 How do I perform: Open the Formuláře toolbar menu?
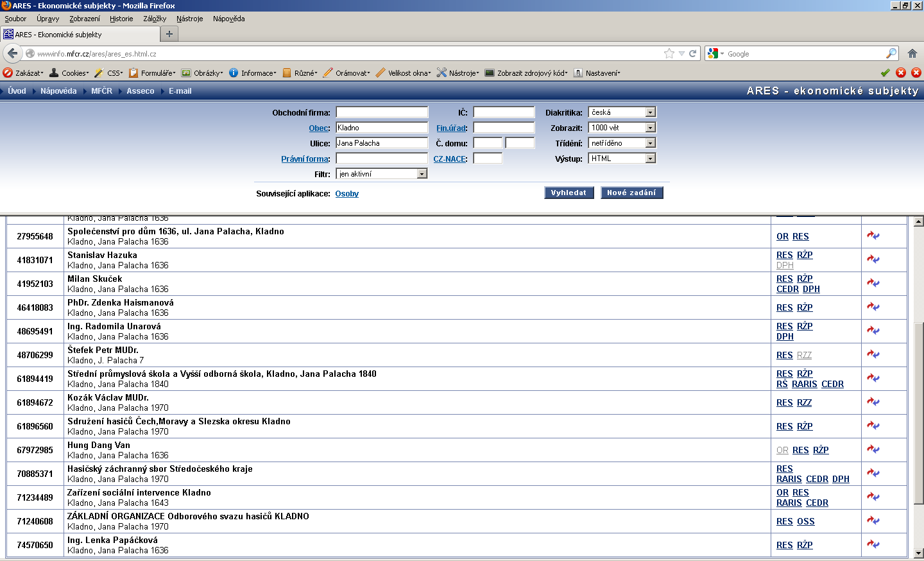pos(152,73)
